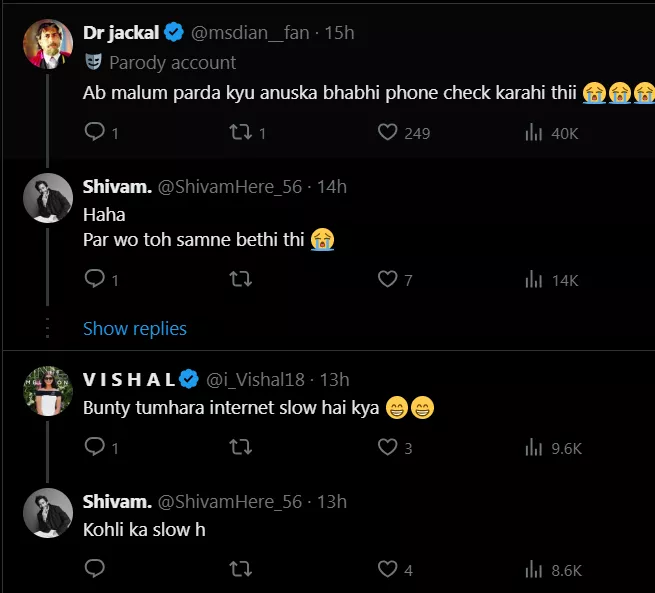Open Dr jackal's profile picture
655x593 pixels.
pyautogui.click(x=48, y=44)
